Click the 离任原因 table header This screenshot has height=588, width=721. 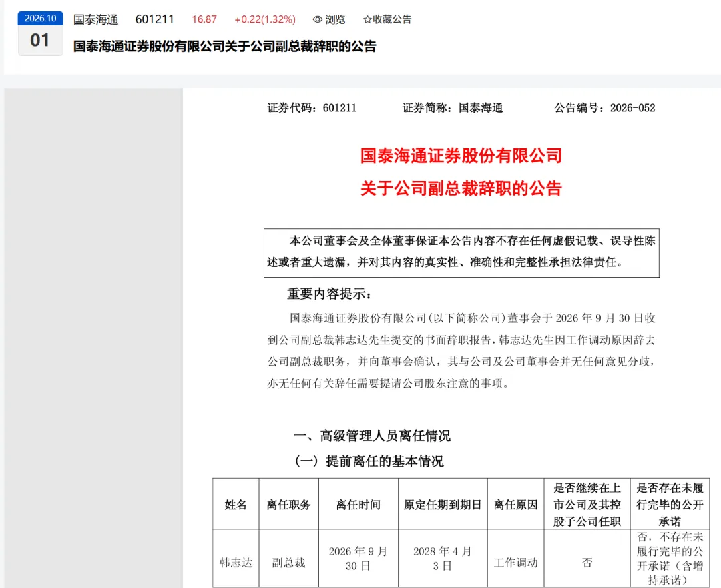point(515,505)
